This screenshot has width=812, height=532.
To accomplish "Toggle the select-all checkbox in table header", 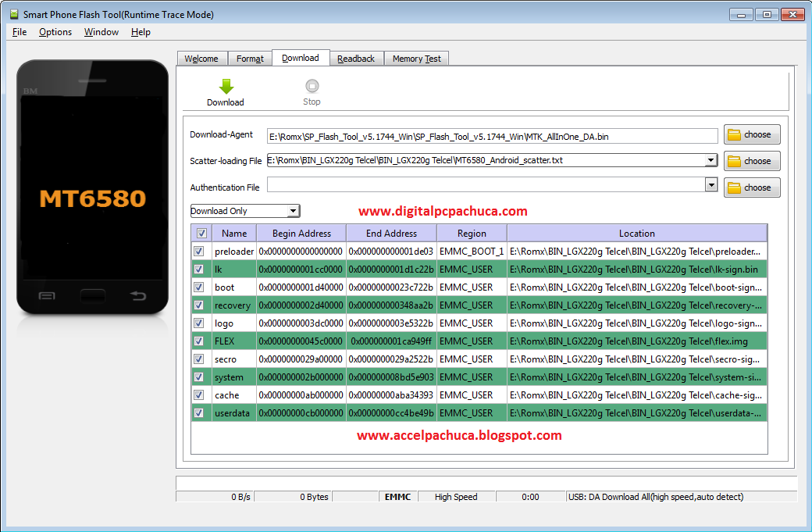I will pyautogui.click(x=201, y=233).
